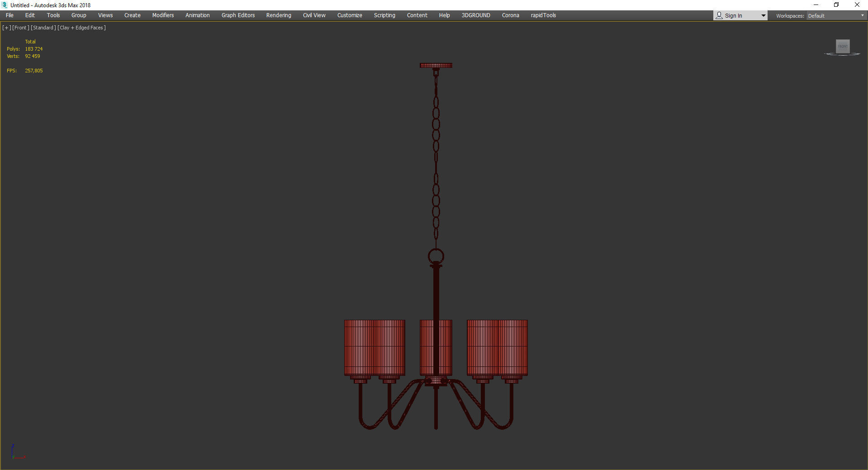Expand the Sign In dropdown arrow

pos(764,16)
